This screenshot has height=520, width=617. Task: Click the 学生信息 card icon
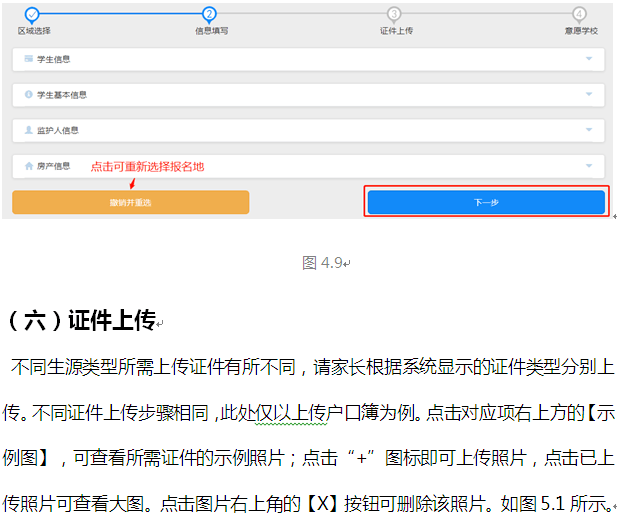tap(28, 59)
